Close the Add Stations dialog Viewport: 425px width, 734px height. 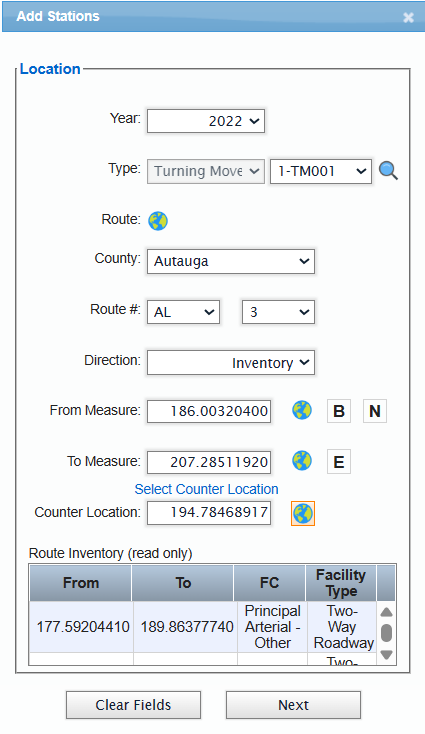pos(408,18)
